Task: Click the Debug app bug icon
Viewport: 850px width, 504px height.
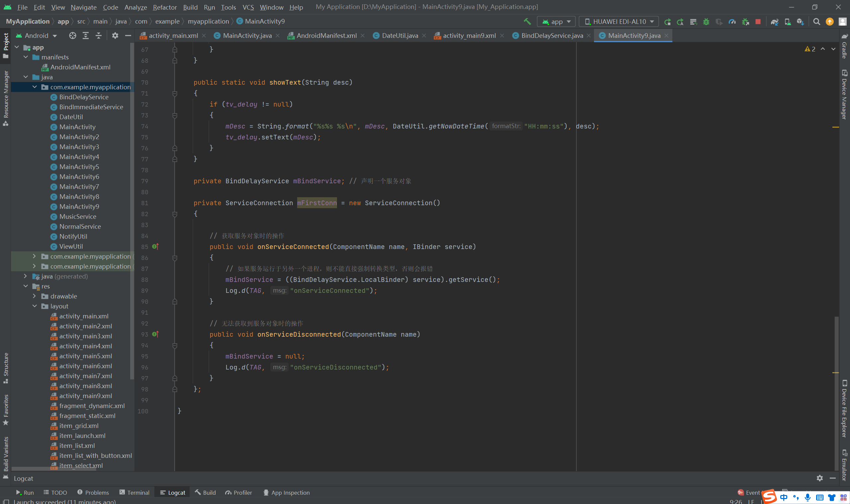Action: coord(706,22)
